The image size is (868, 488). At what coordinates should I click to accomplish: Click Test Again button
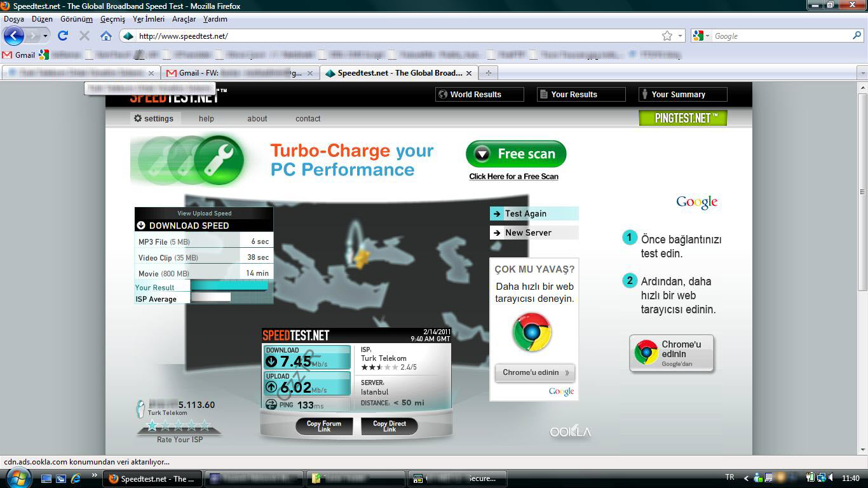[x=534, y=213]
